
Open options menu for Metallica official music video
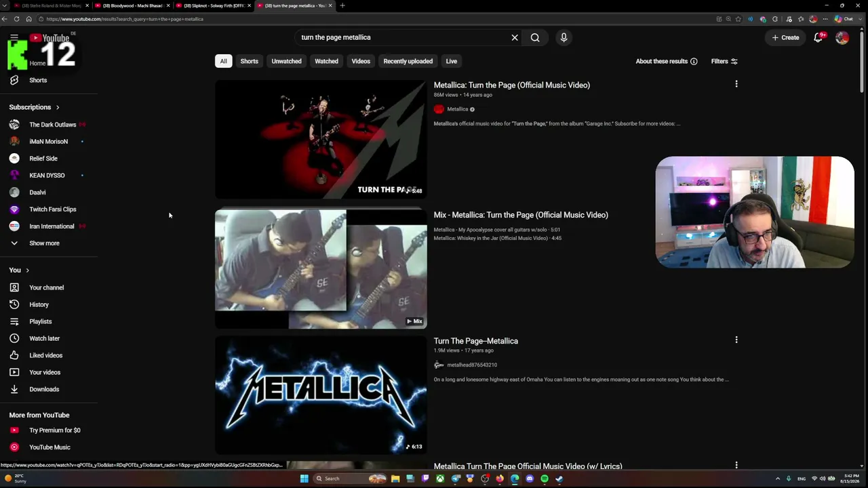point(736,84)
